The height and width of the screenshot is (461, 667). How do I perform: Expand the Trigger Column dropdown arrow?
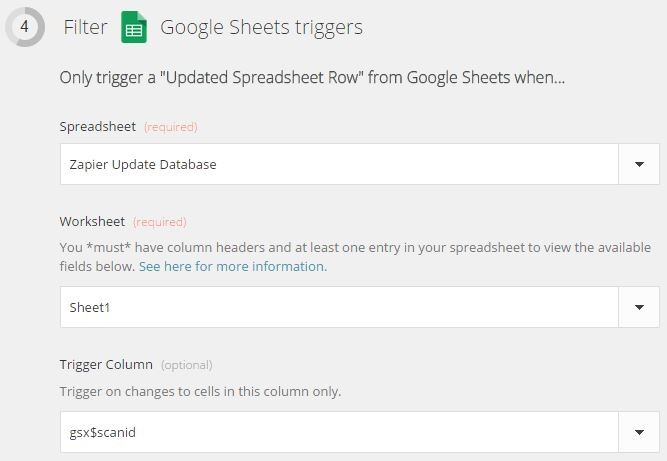click(639, 432)
